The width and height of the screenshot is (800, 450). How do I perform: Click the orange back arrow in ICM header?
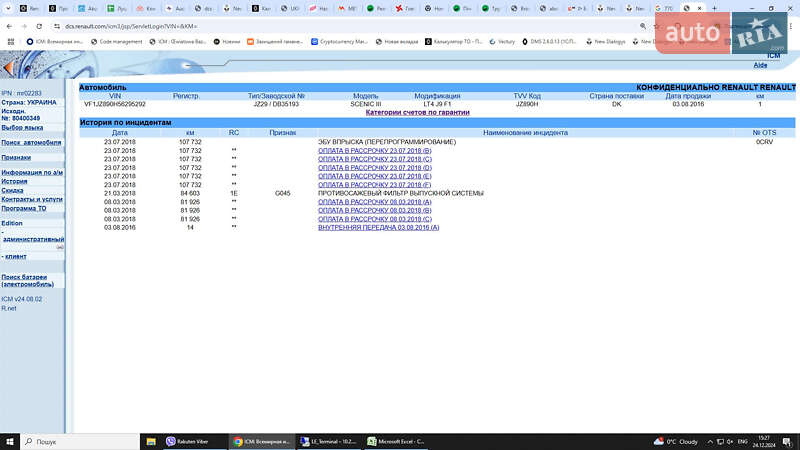(8, 67)
